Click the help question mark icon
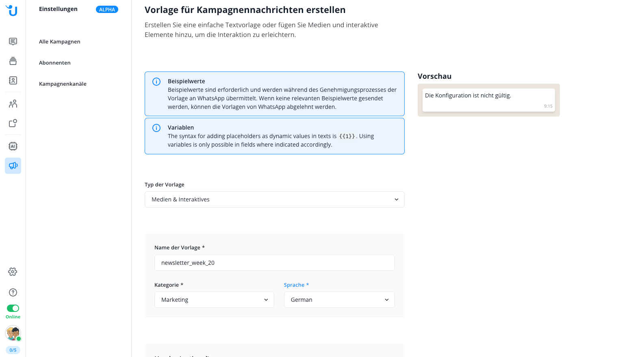This screenshot has width=644, height=357. (x=13, y=292)
